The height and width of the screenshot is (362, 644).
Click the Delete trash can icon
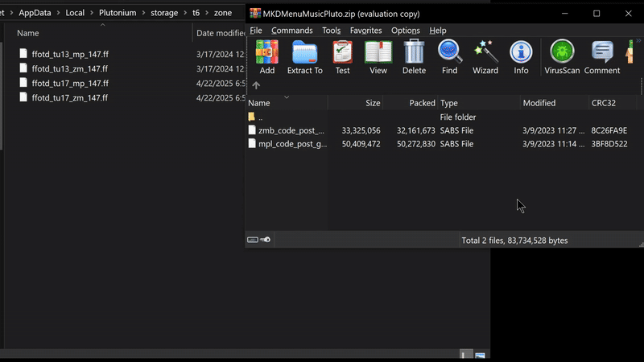point(414,56)
